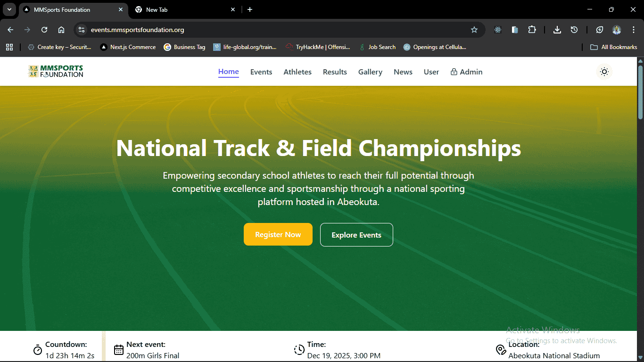Open Downloads from the browser toolbar icon
This screenshot has width=644, height=362.
click(x=557, y=29)
